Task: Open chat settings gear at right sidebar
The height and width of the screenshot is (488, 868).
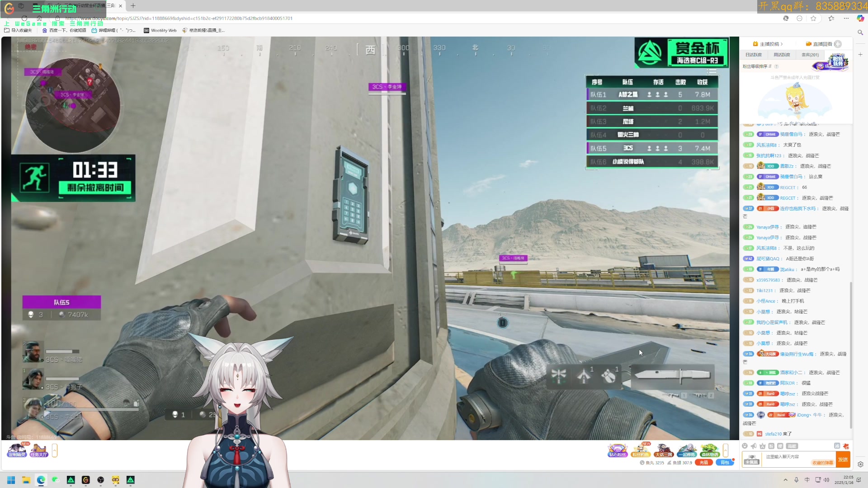Action: coord(860,464)
